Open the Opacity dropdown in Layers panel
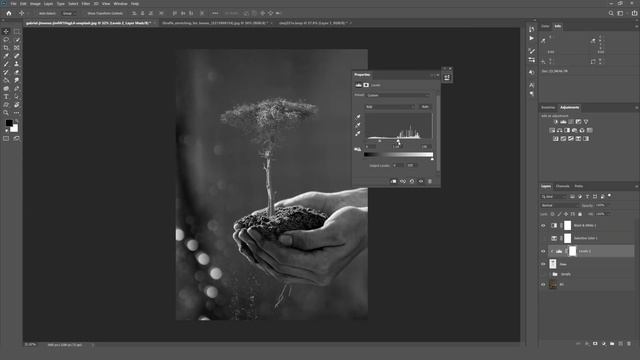This screenshot has width=640, height=360. [608, 205]
